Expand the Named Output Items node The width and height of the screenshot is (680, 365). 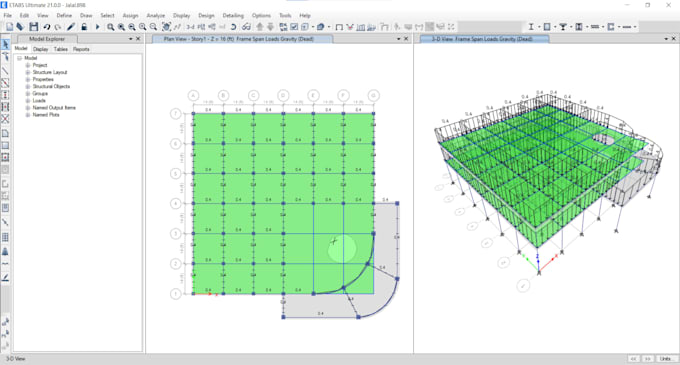[28, 108]
